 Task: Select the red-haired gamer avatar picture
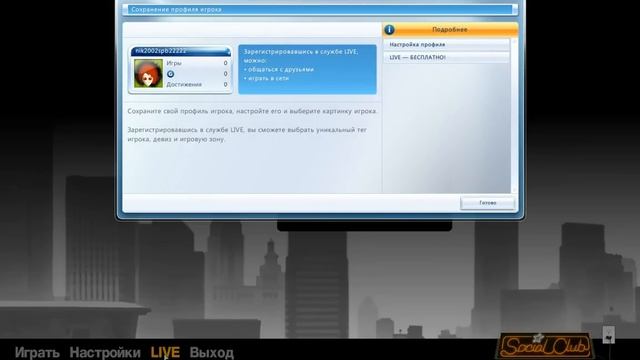[148, 73]
